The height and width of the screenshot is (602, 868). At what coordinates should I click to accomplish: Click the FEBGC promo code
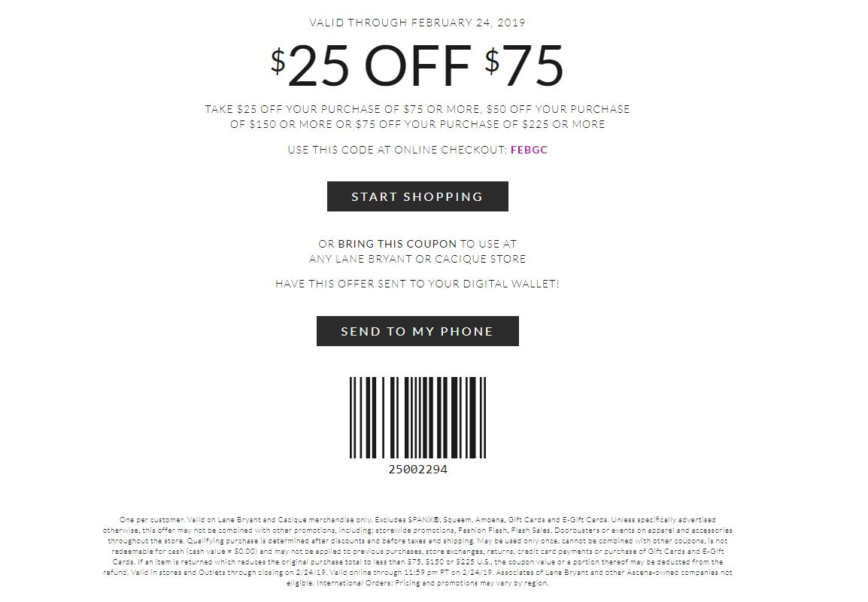pos(529,150)
